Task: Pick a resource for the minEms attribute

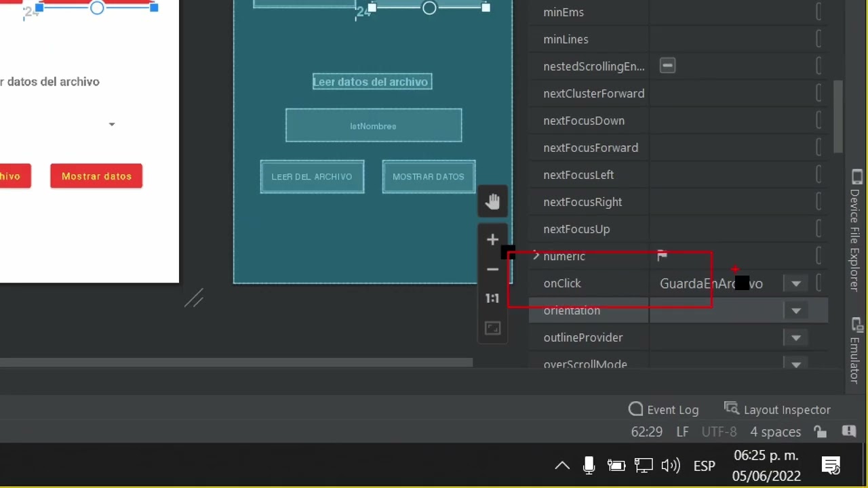Action: [818, 12]
